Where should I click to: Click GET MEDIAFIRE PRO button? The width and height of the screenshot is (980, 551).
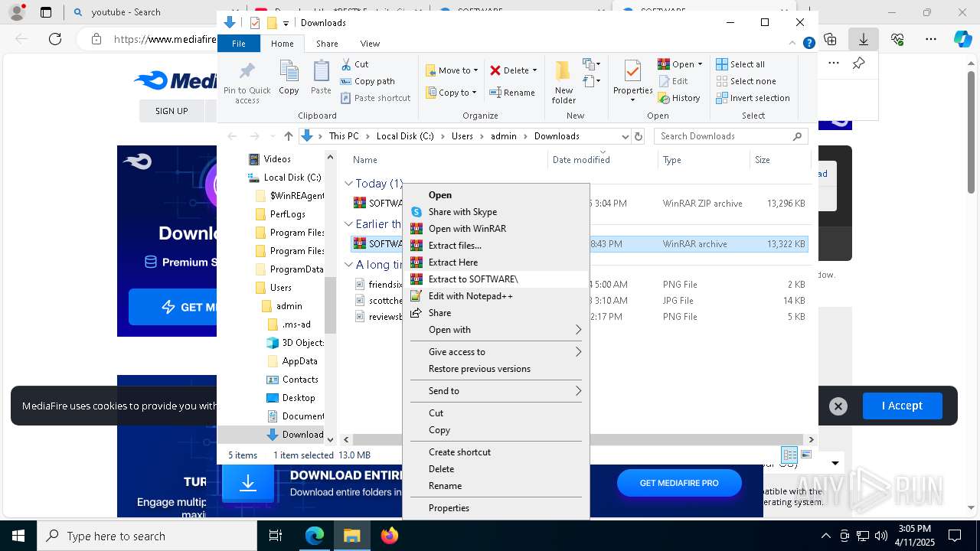click(x=679, y=483)
